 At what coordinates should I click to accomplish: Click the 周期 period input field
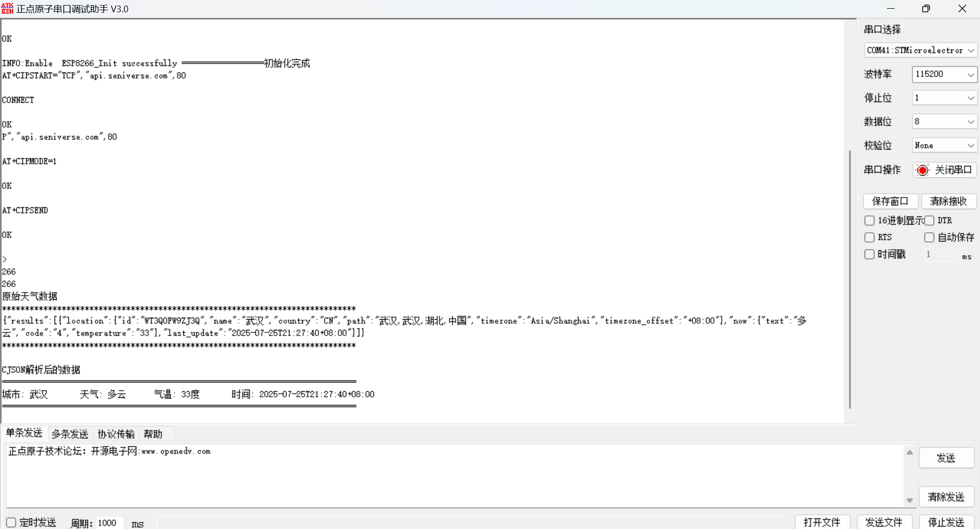pos(109,523)
